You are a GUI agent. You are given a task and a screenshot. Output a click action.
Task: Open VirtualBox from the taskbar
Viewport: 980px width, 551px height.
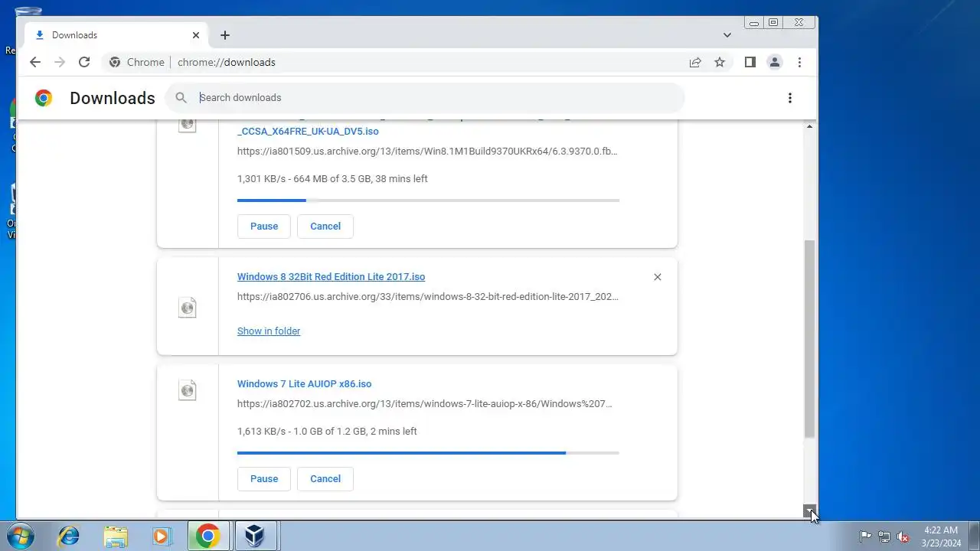[255, 536]
